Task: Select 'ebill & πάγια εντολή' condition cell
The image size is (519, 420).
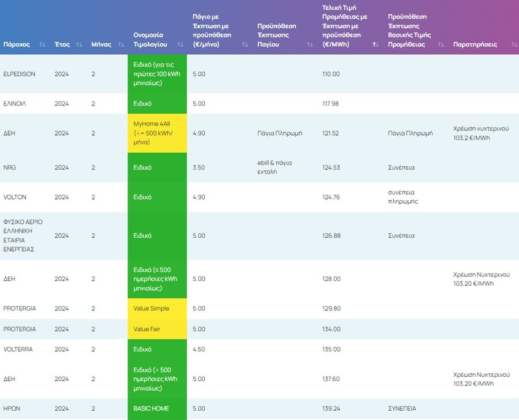Action: pyautogui.click(x=274, y=167)
